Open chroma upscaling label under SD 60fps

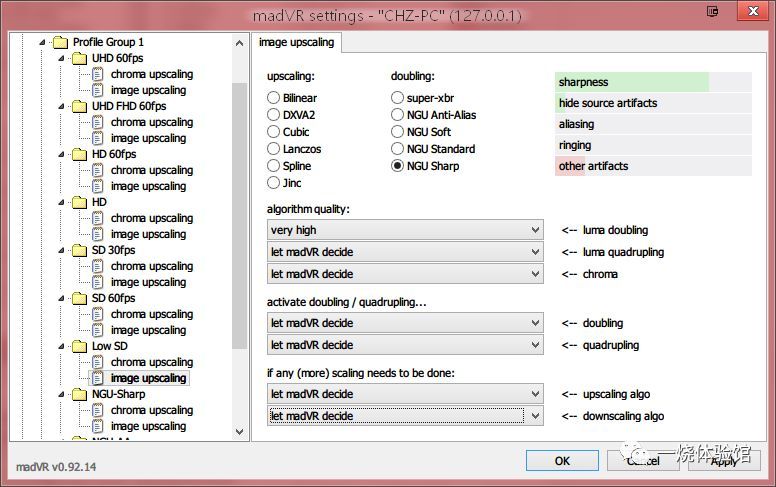point(151,314)
